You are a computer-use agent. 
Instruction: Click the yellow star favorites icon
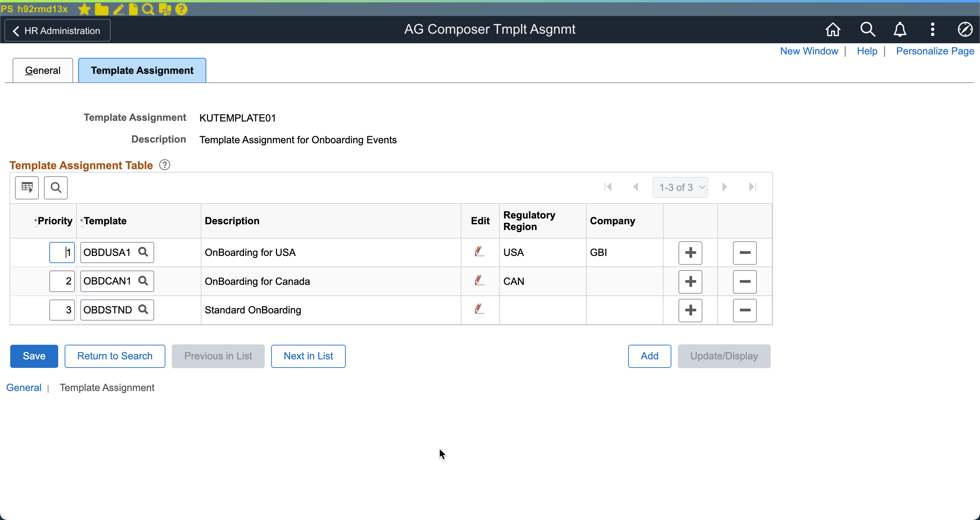point(84,9)
